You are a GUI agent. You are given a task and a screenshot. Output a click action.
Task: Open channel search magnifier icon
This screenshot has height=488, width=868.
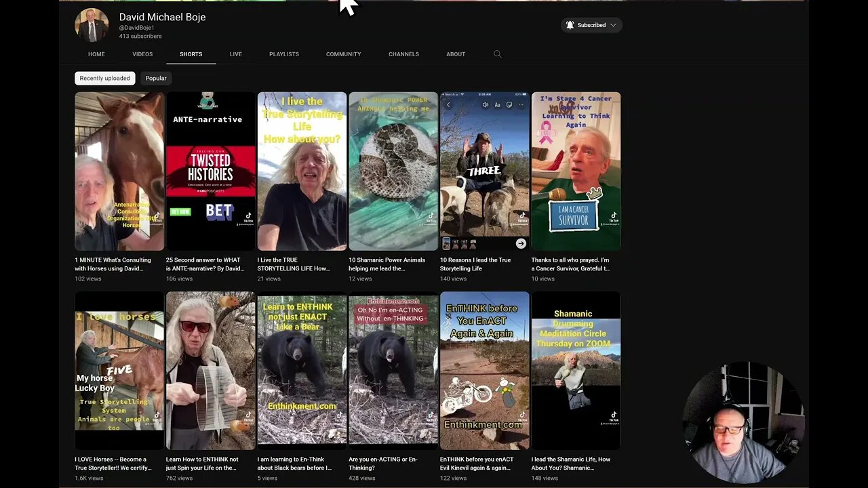[497, 54]
